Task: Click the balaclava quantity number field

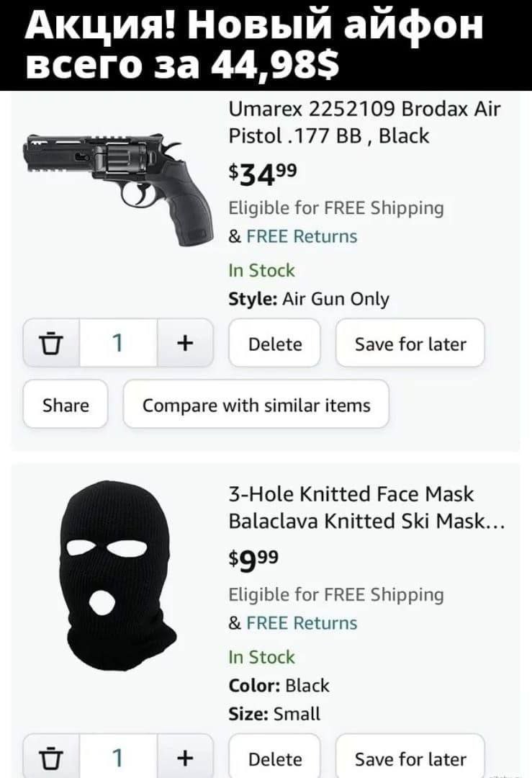Action: click(x=117, y=758)
